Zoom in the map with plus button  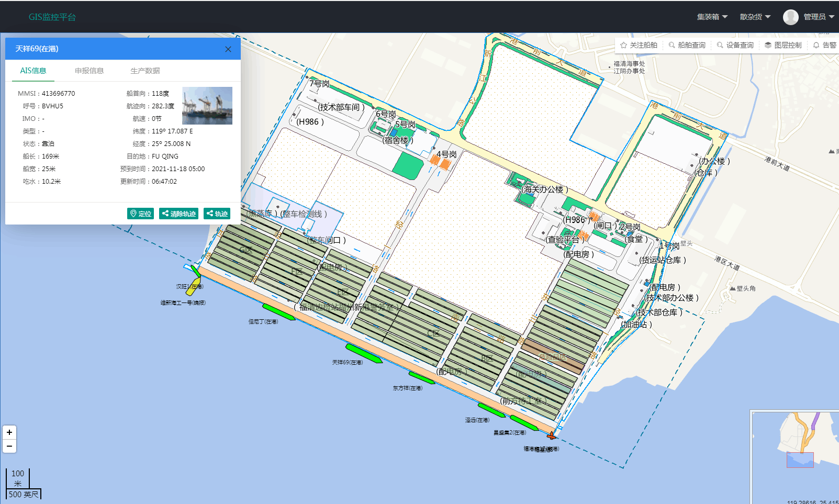tap(9, 432)
